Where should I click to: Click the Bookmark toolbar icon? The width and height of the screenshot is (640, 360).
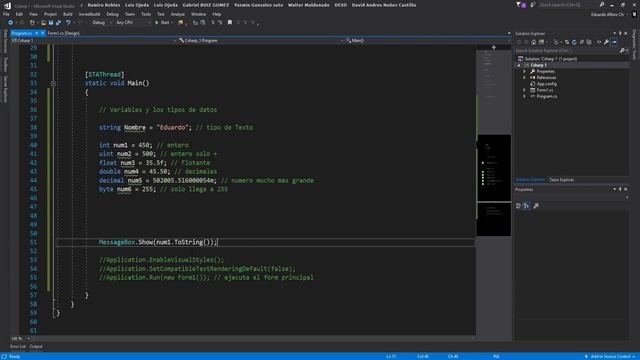click(x=230, y=22)
